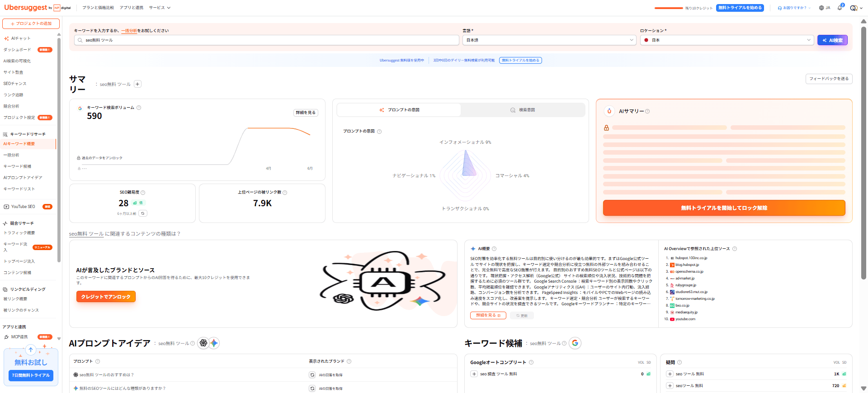Add keyword seoツール 無料 with volume 720
This screenshot has height=393, width=868.
(670, 386)
